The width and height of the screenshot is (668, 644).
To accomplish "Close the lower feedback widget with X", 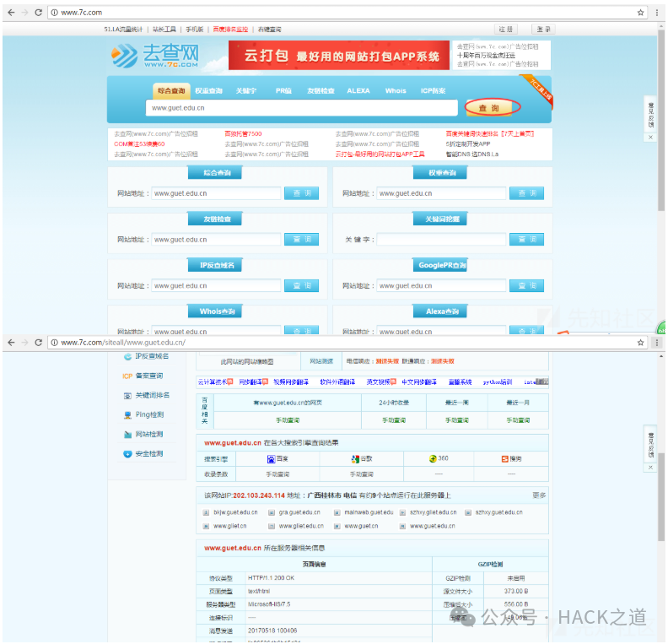I will pos(650,468).
